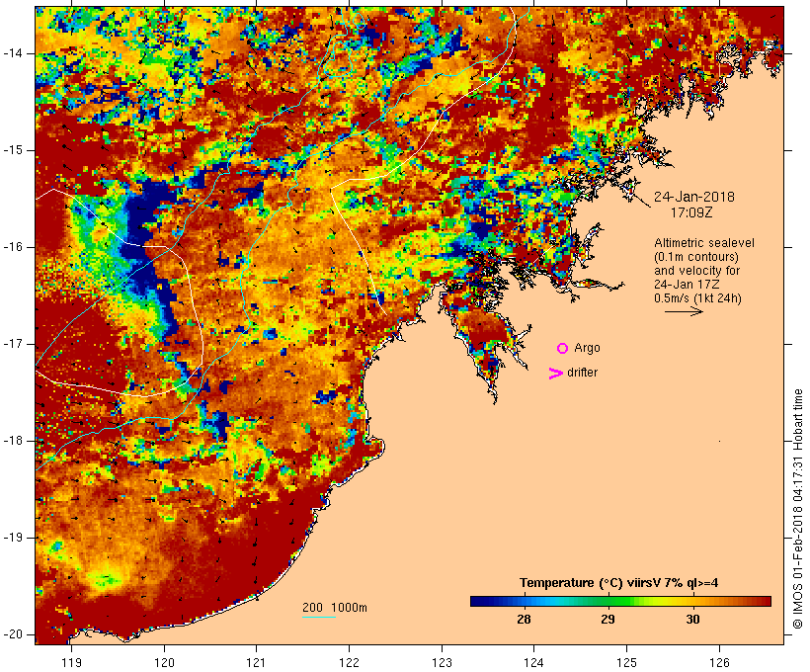Click latitude axis label -19

(13, 538)
